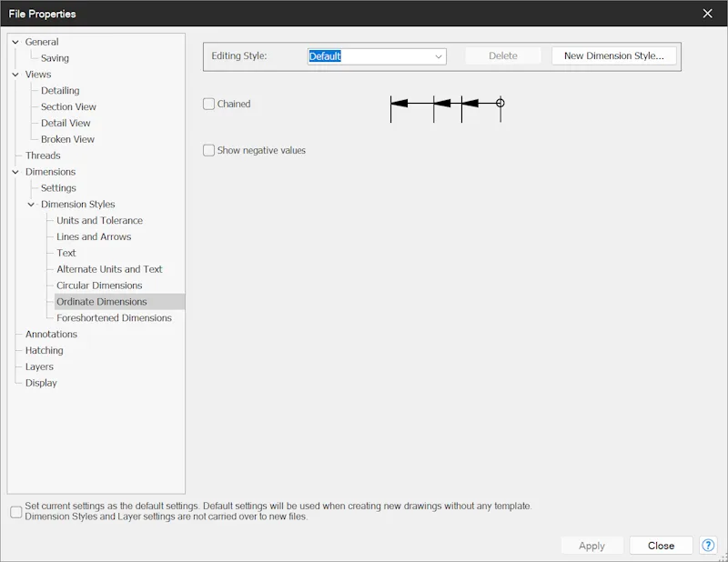Select the Hatching category
Viewport: 728px width, 562px height.
click(x=44, y=350)
